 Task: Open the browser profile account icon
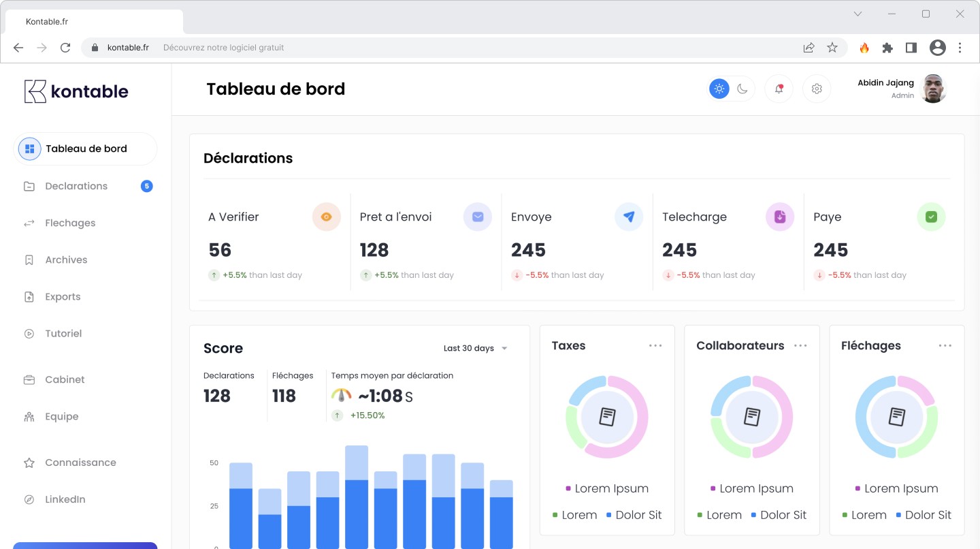point(938,48)
